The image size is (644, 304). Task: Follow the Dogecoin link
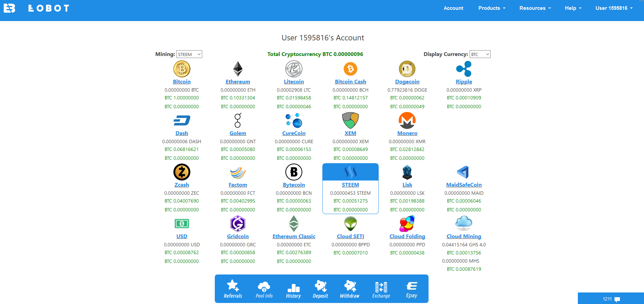point(407,82)
